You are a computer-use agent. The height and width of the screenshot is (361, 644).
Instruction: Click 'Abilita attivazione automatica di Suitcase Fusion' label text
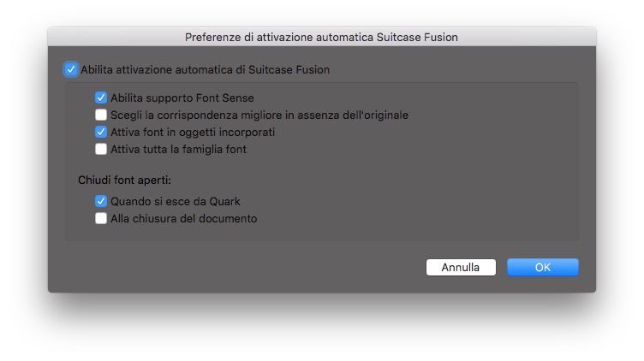(x=205, y=69)
